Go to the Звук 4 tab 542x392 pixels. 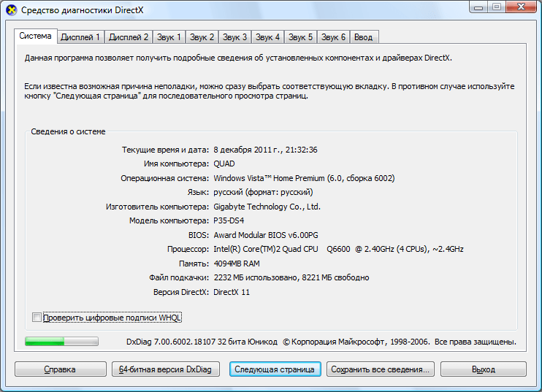pyautogui.click(x=267, y=37)
